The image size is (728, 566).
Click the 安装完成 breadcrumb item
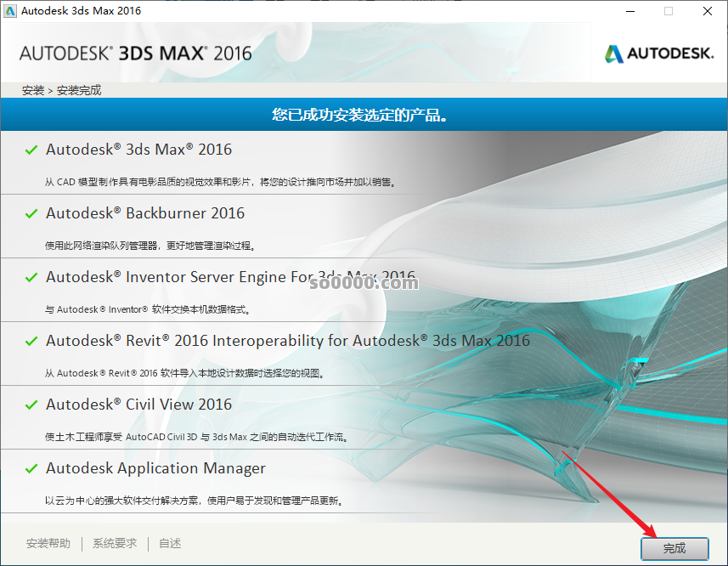coord(79,90)
